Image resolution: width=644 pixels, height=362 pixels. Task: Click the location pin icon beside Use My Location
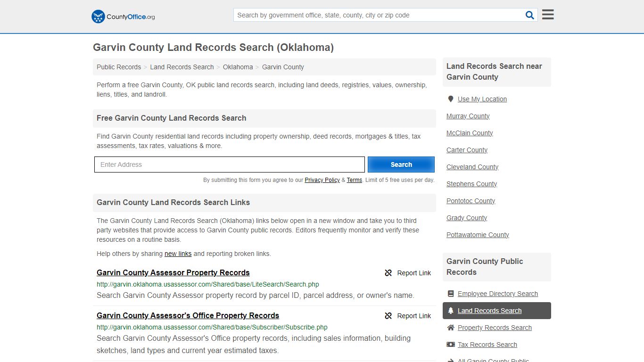(451, 99)
